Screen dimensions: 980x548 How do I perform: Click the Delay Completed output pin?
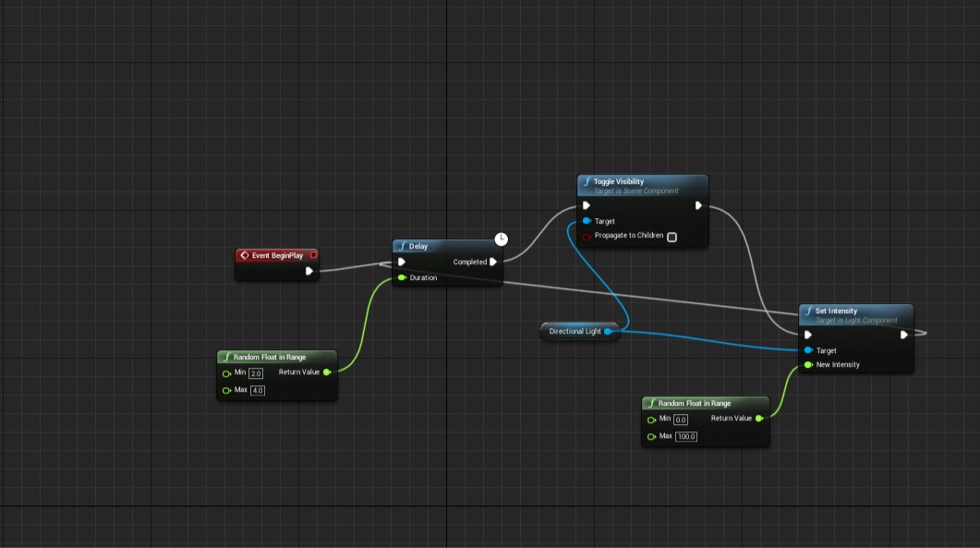pyautogui.click(x=493, y=262)
